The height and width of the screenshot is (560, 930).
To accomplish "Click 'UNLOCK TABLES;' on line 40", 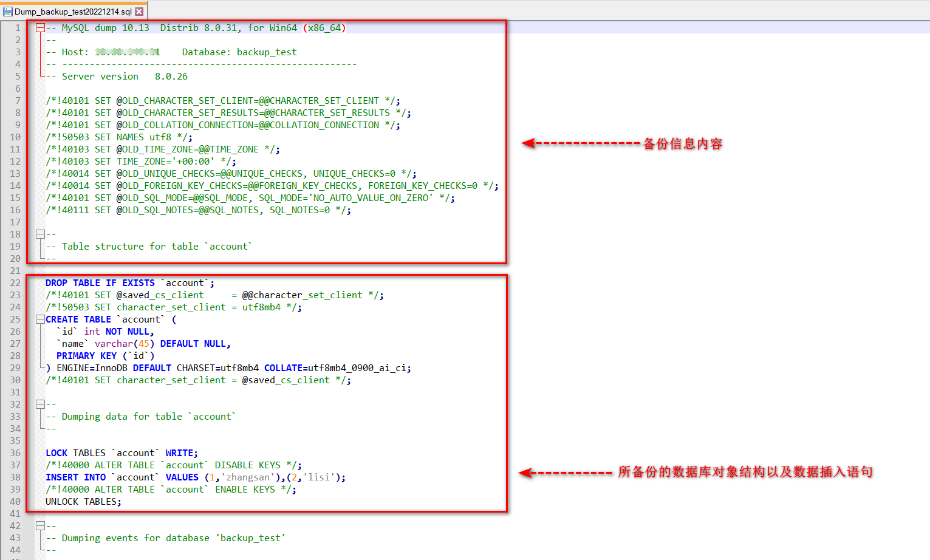I will 83,502.
